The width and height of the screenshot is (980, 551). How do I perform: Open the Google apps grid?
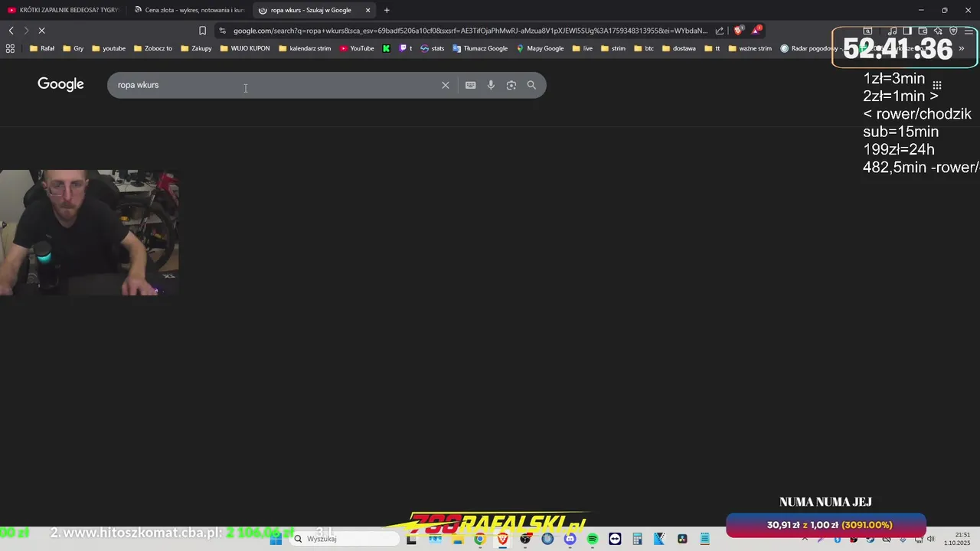(936, 85)
